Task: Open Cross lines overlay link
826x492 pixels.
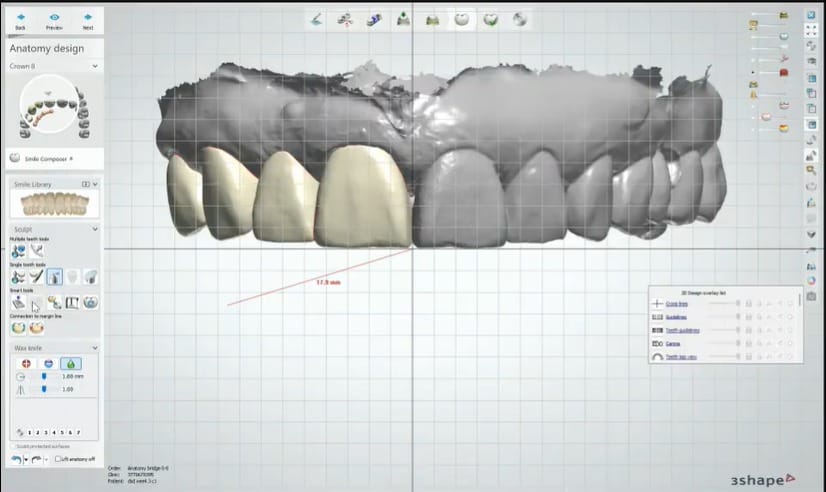Action: [678, 303]
